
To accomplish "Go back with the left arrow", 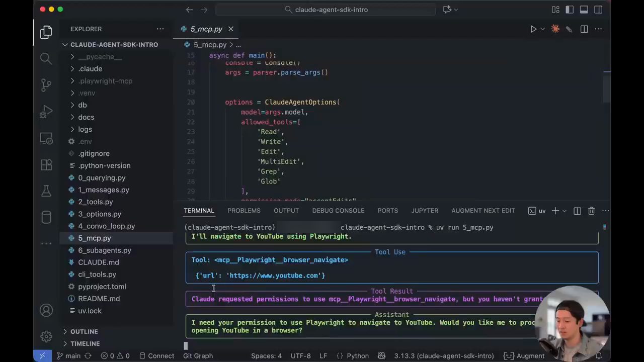I will [x=189, y=10].
